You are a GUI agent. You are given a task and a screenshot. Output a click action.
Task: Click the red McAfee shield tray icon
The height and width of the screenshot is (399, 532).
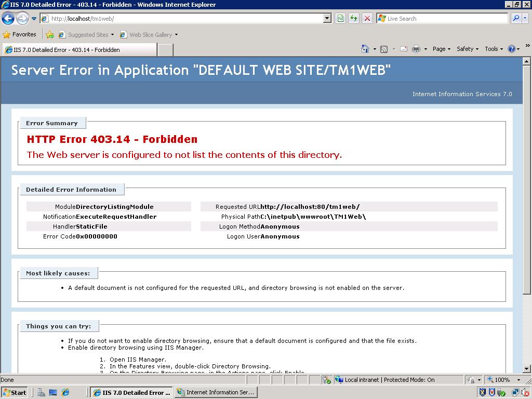coord(491,393)
